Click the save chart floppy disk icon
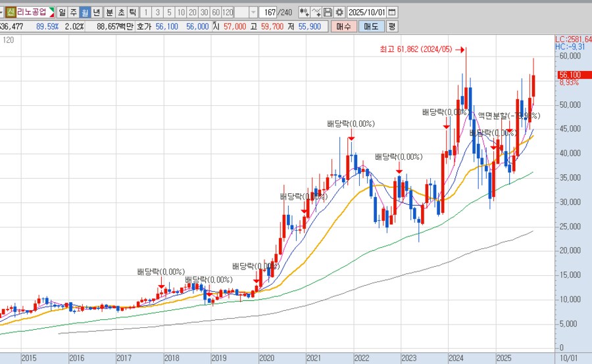 click(328, 12)
